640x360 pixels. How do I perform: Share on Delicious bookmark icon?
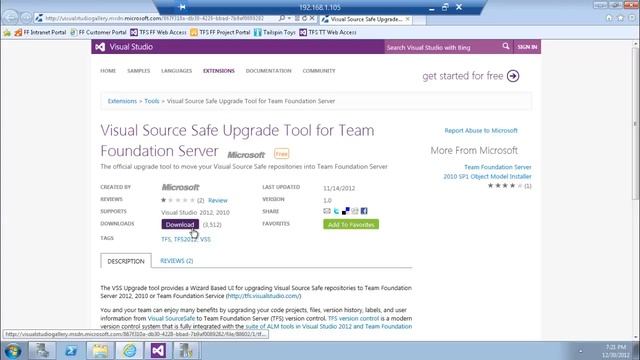pos(345,211)
